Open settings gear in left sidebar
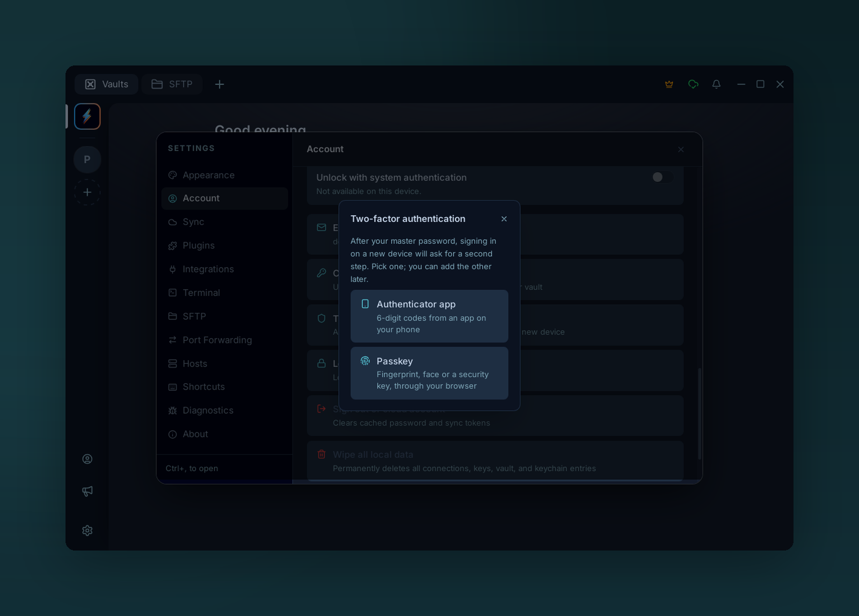This screenshot has width=859, height=616. click(88, 530)
